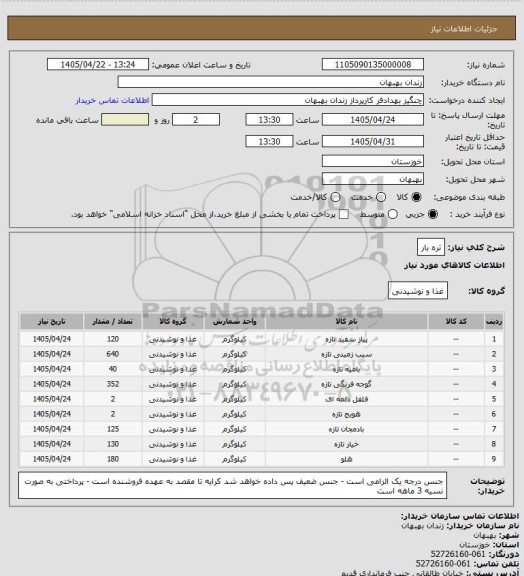Click the ردیف column header

[494, 321]
